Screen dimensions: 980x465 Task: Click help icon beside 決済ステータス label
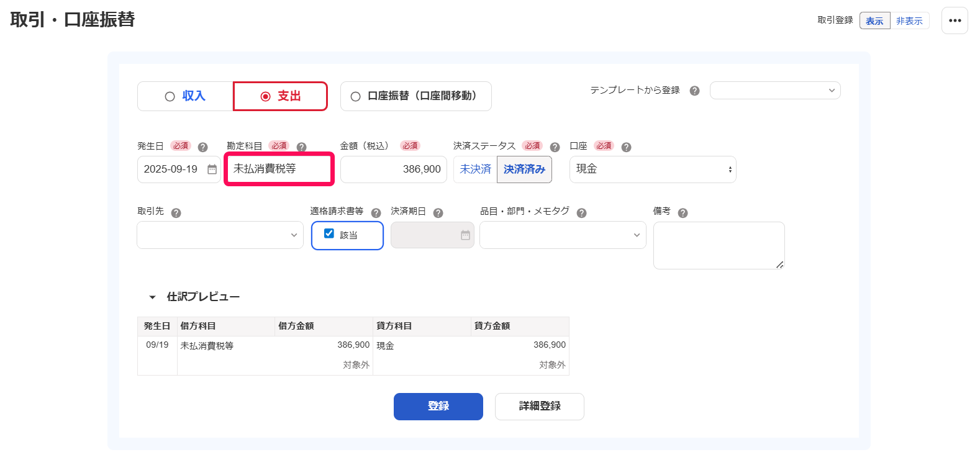click(555, 147)
